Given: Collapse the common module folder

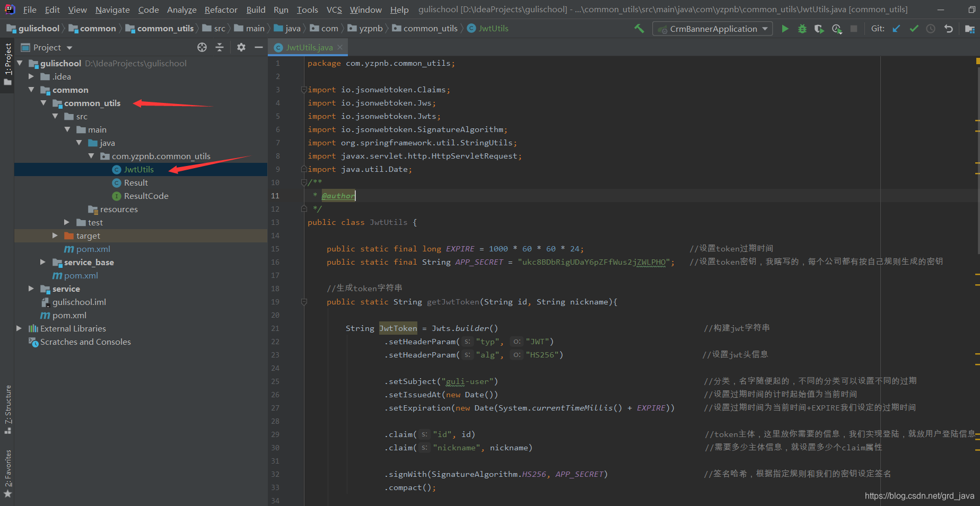Looking at the screenshot, I should (31, 90).
